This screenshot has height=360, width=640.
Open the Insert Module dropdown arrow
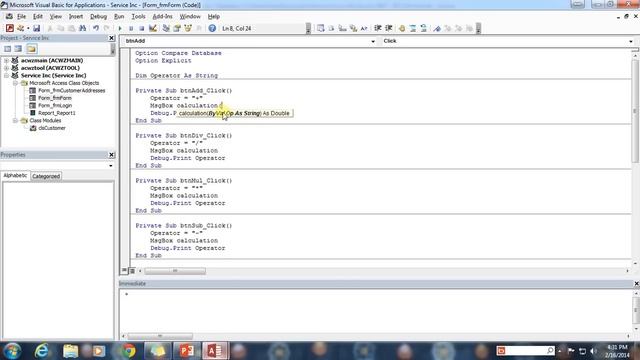tap(28, 28)
